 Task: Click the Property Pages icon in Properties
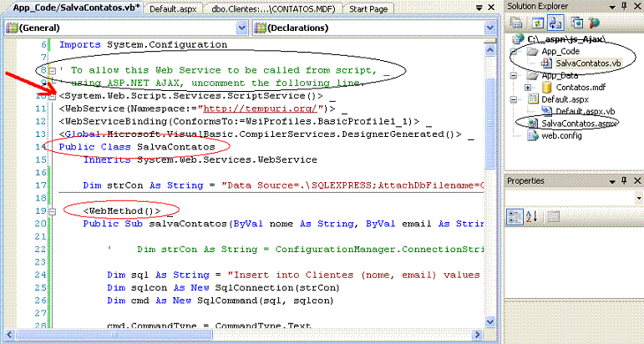(x=553, y=216)
